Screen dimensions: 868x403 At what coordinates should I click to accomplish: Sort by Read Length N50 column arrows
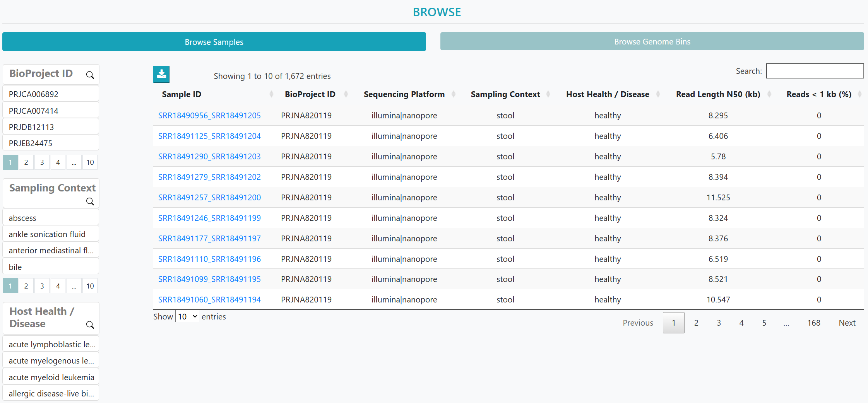769,94
